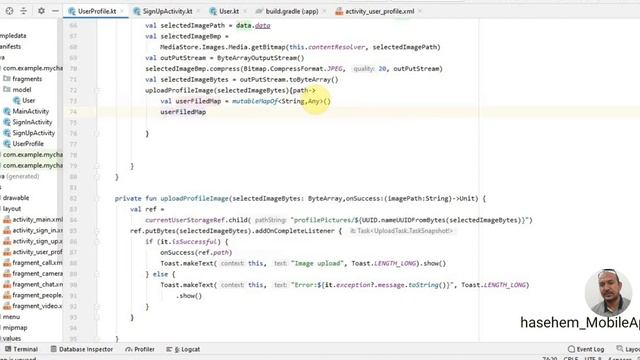This screenshot has height=360, width=640.
Task: Click the Kotlin icon beside MainActivity
Action: 7,111
